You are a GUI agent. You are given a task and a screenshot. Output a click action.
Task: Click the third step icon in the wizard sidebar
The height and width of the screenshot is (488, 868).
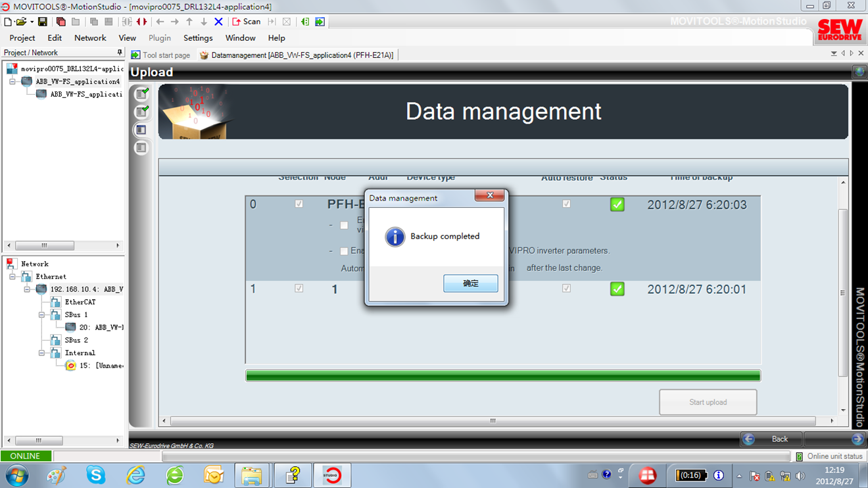pos(141,130)
